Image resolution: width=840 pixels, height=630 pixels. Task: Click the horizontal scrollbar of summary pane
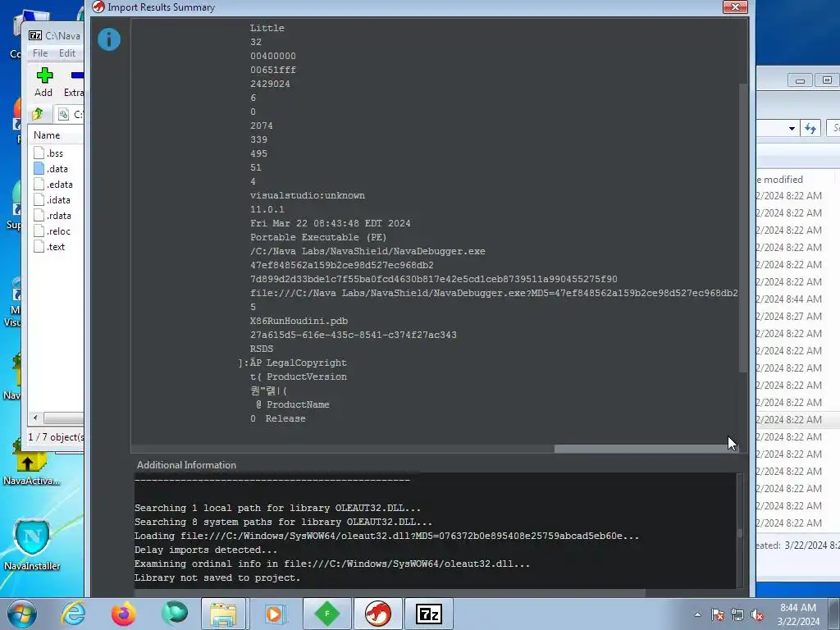(x=647, y=449)
